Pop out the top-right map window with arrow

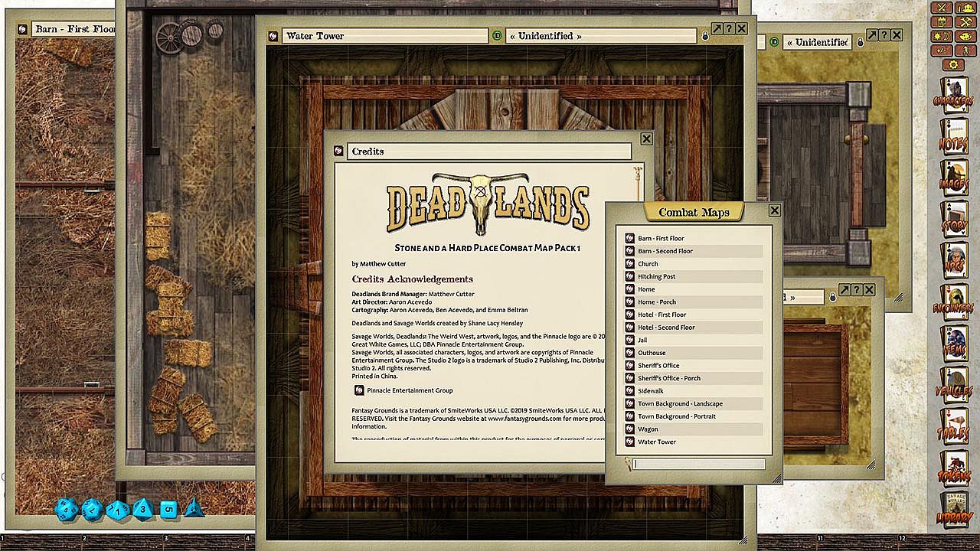tap(872, 34)
